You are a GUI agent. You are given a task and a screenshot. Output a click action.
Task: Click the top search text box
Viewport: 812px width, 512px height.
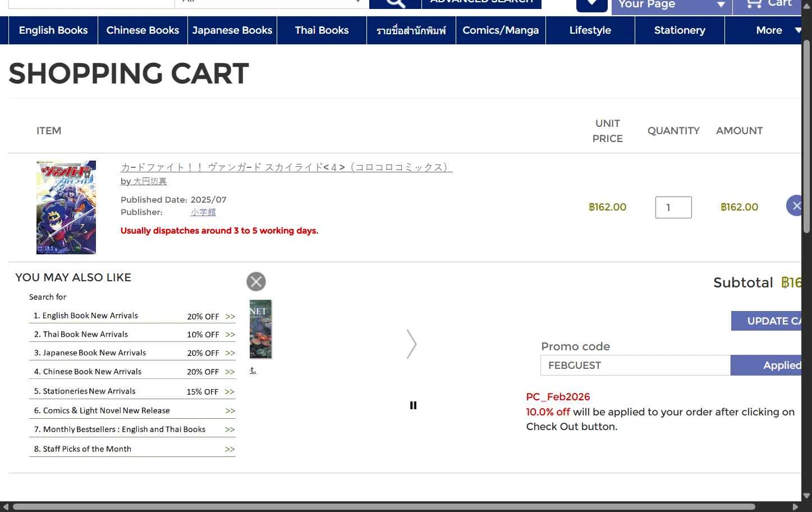tap(91, 3)
